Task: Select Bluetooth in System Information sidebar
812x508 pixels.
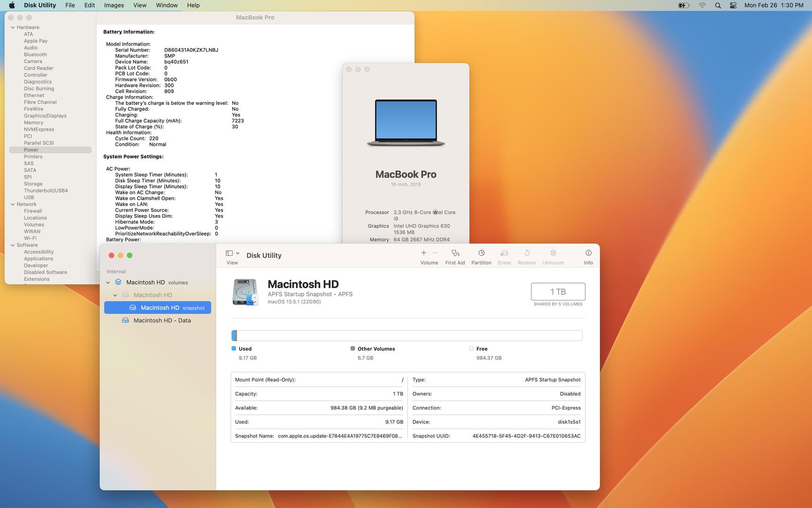Action: point(35,55)
